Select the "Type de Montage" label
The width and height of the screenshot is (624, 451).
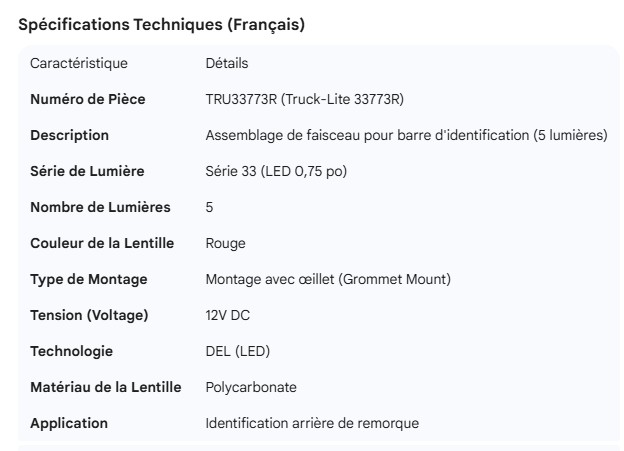coord(88,280)
